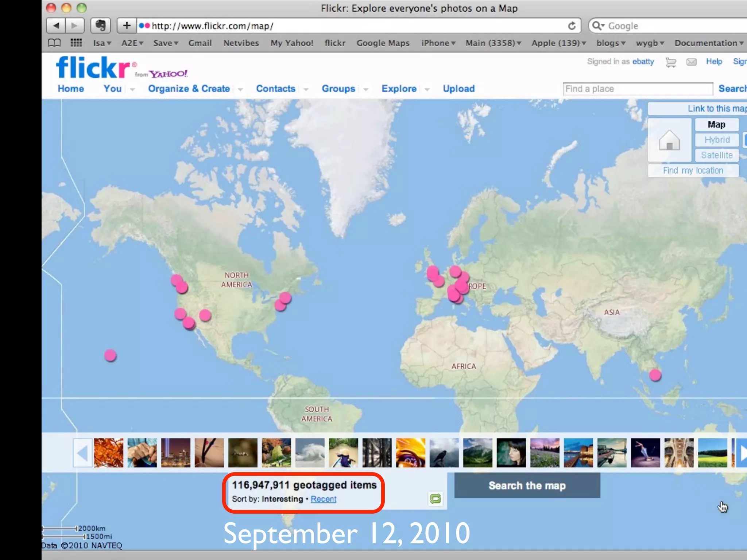The image size is (747, 560).
Task: Click the Safari address bar
Action: [359, 26]
